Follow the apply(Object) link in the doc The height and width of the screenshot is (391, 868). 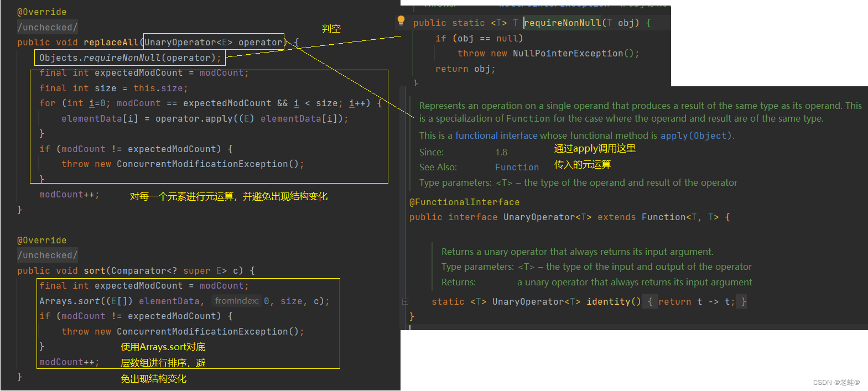[696, 135]
